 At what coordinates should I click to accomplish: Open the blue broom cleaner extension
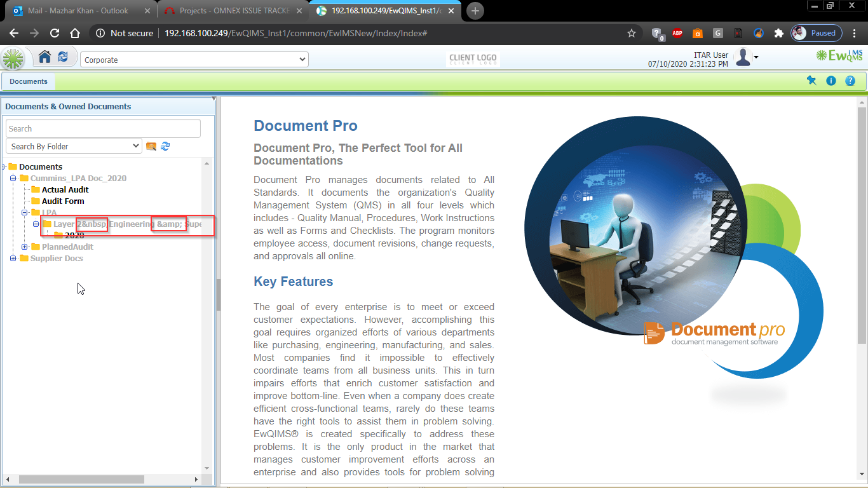(x=759, y=33)
